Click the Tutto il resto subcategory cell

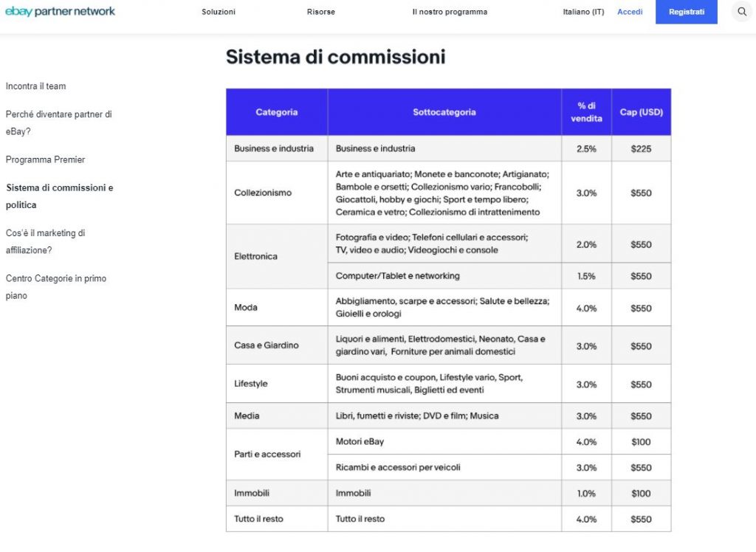444,519
